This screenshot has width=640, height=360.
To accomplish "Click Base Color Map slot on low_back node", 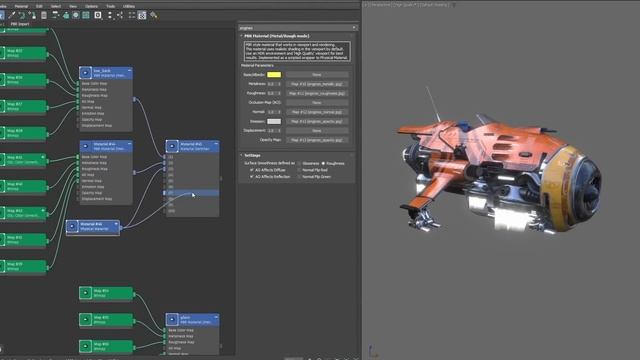I will click(x=105, y=83).
